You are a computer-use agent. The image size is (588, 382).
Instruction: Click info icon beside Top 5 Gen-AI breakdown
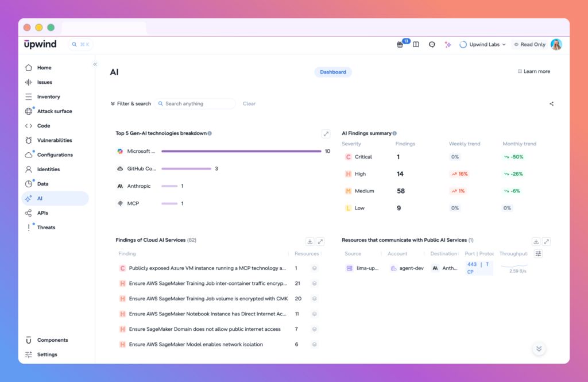210,133
